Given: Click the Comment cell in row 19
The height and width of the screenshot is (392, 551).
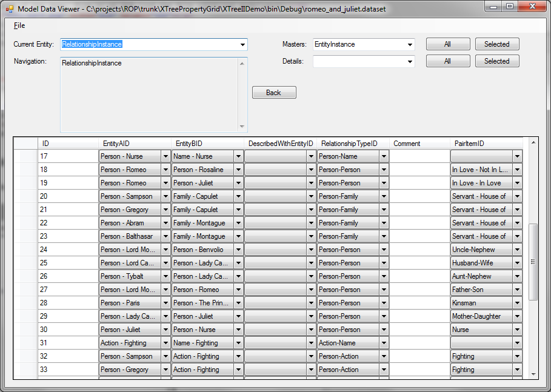Looking at the screenshot, I should pyautogui.click(x=420, y=183).
